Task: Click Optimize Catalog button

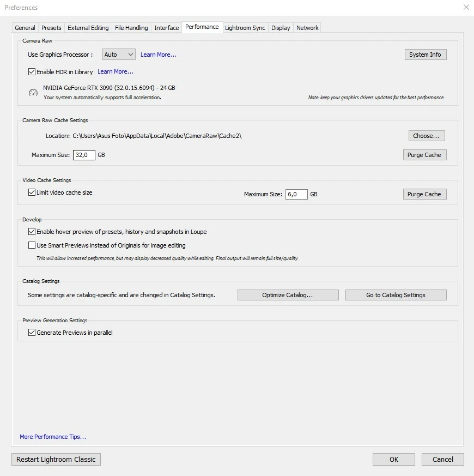Action: (288, 295)
